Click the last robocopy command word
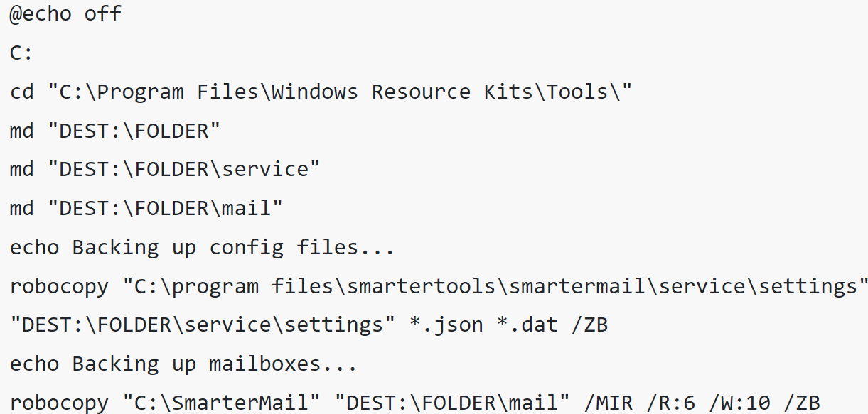The width and height of the screenshot is (868, 414). click(59, 403)
